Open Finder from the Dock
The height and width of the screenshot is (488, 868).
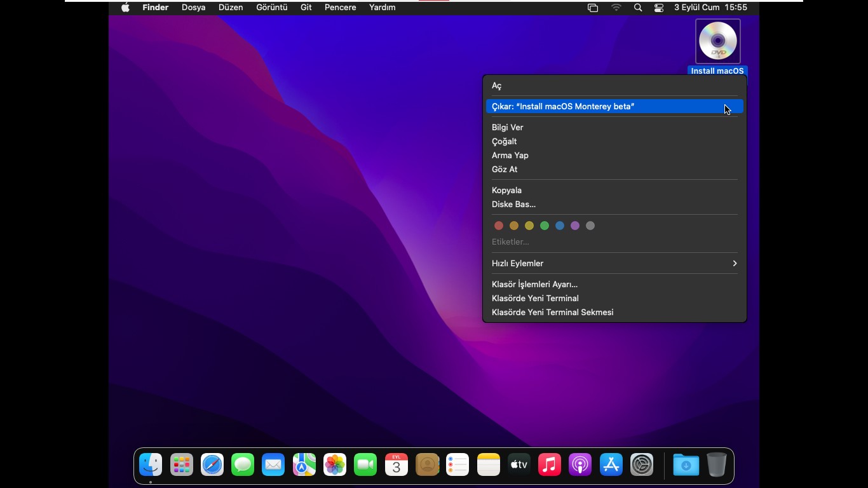click(x=151, y=465)
